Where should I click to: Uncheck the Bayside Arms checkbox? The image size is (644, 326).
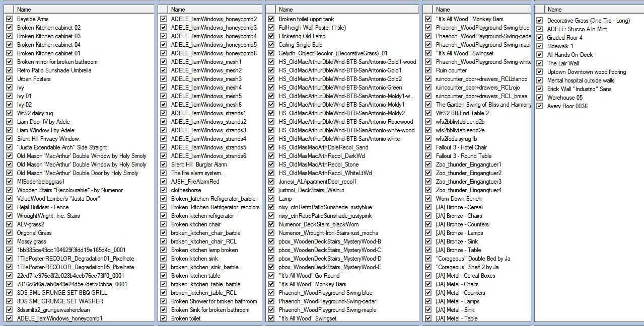point(10,19)
